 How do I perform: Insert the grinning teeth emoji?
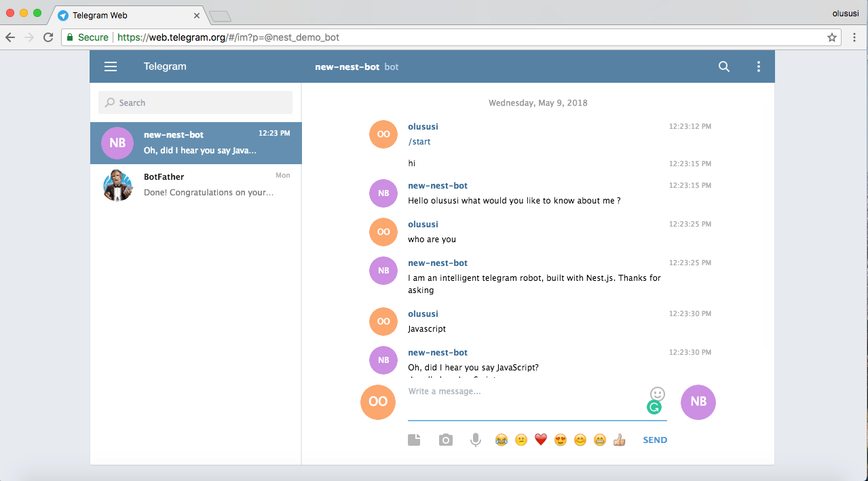click(x=600, y=440)
